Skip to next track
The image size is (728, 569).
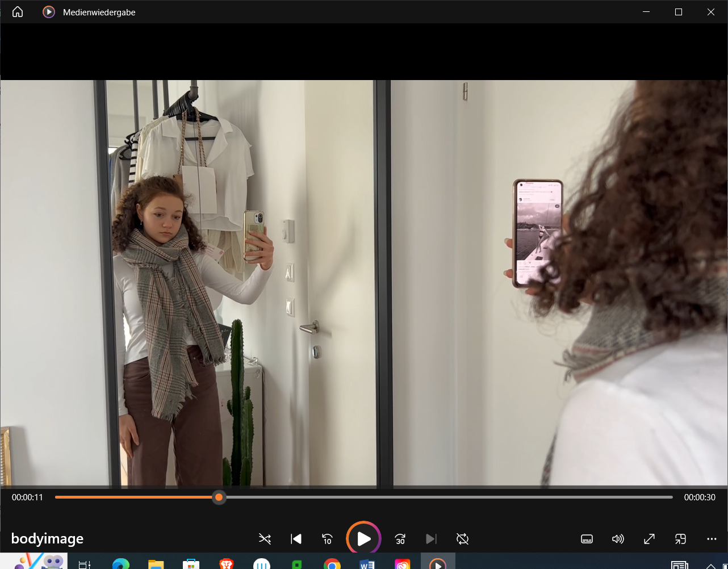tap(432, 539)
